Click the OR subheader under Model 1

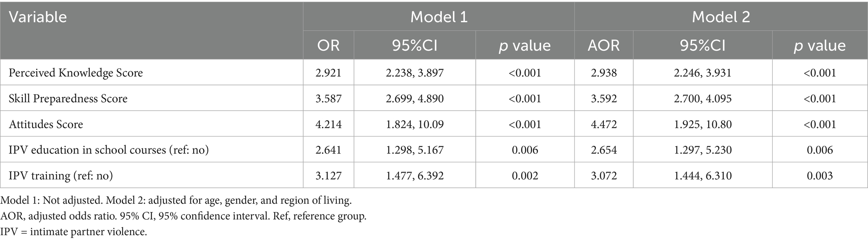(x=328, y=45)
